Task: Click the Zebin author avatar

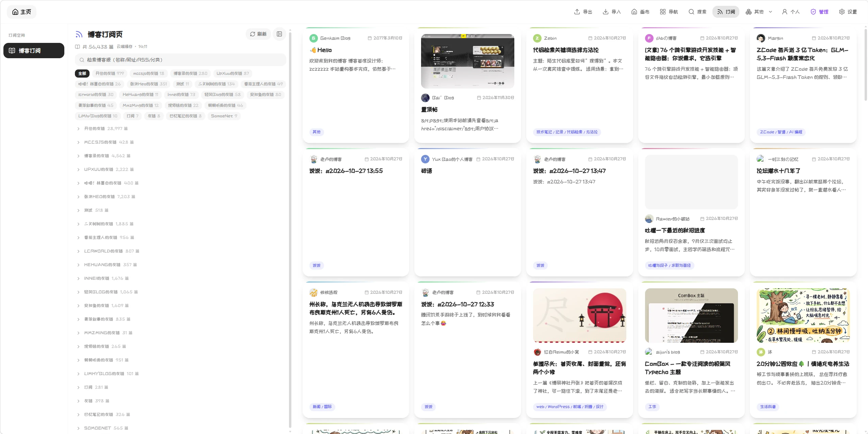Action: pyautogui.click(x=537, y=38)
